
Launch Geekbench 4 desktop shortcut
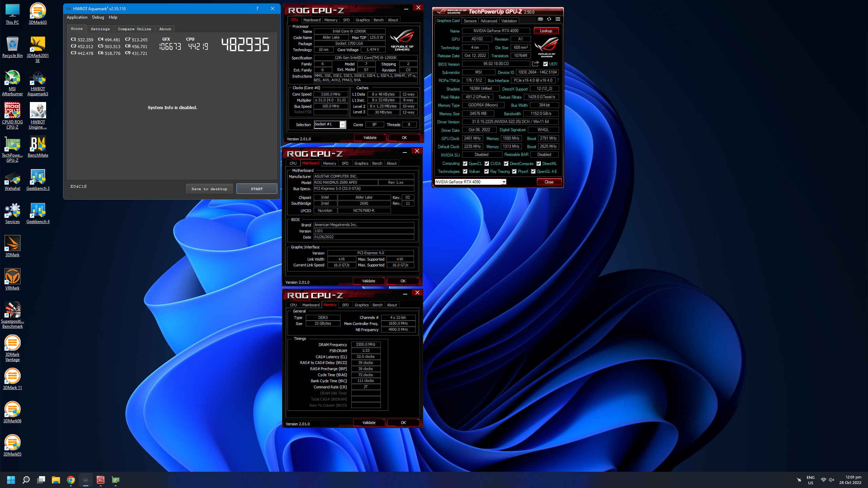(x=38, y=213)
